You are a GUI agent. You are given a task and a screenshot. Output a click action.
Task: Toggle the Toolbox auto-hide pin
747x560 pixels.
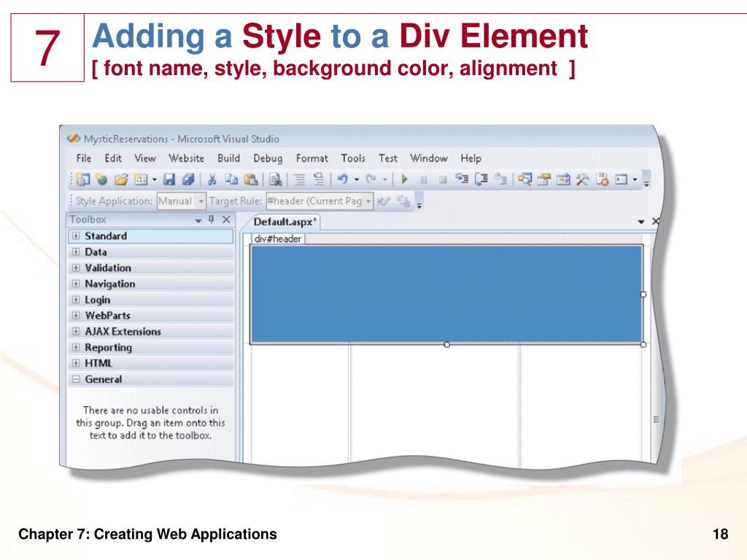tap(212, 219)
